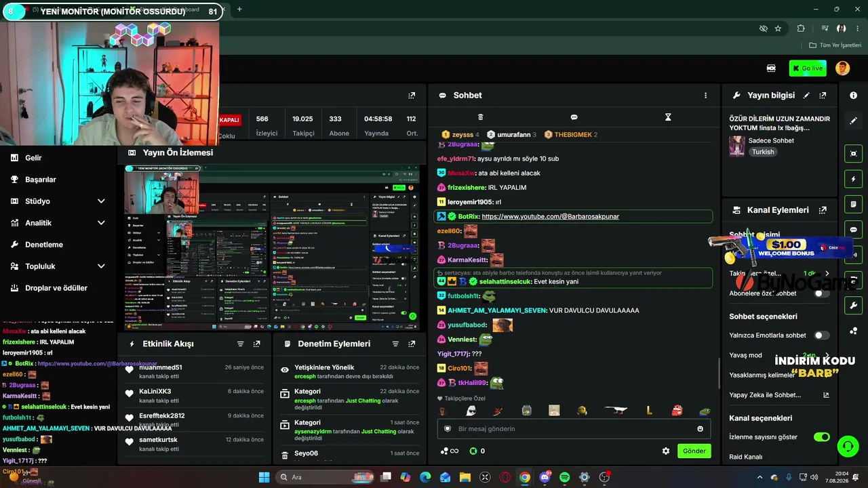Click the wrench icon in right sidebar
This screenshot has width=868, height=488.
[x=853, y=306]
